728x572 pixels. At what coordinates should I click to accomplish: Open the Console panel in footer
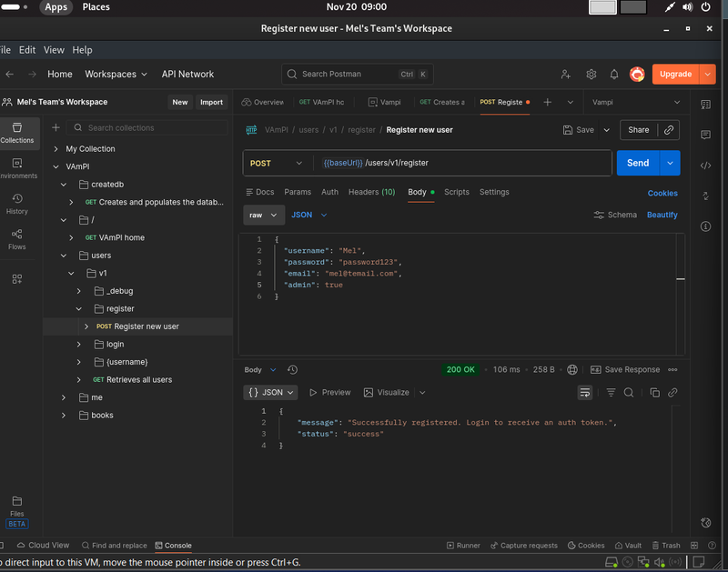(173, 546)
